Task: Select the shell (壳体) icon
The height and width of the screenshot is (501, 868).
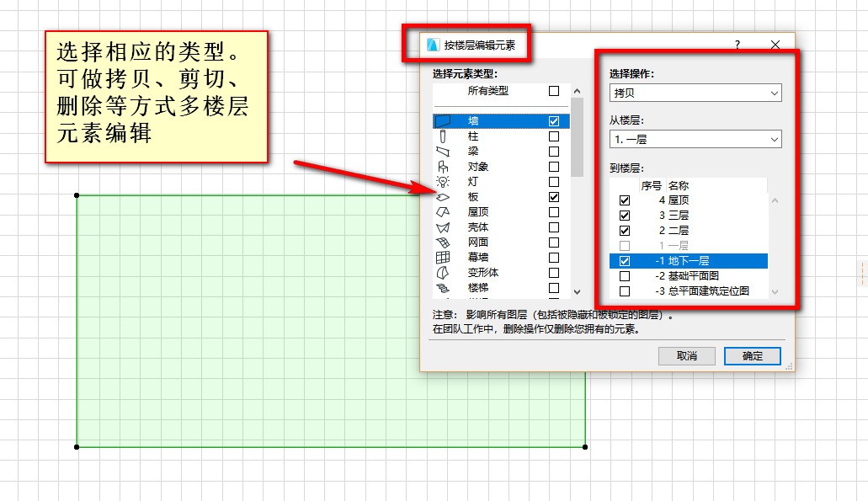Action: tap(443, 227)
